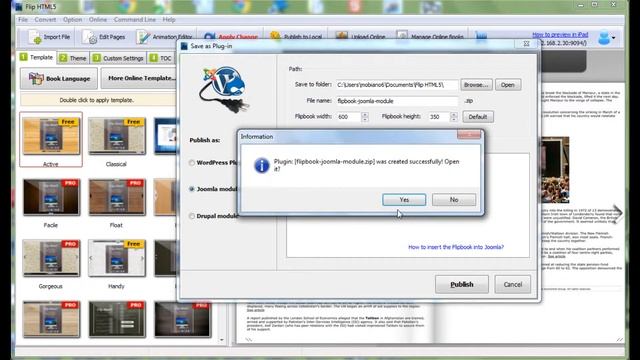The image size is (640, 360).
Task: Cancel the Save as Plug-in dialog
Action: [x=513, y=284]
